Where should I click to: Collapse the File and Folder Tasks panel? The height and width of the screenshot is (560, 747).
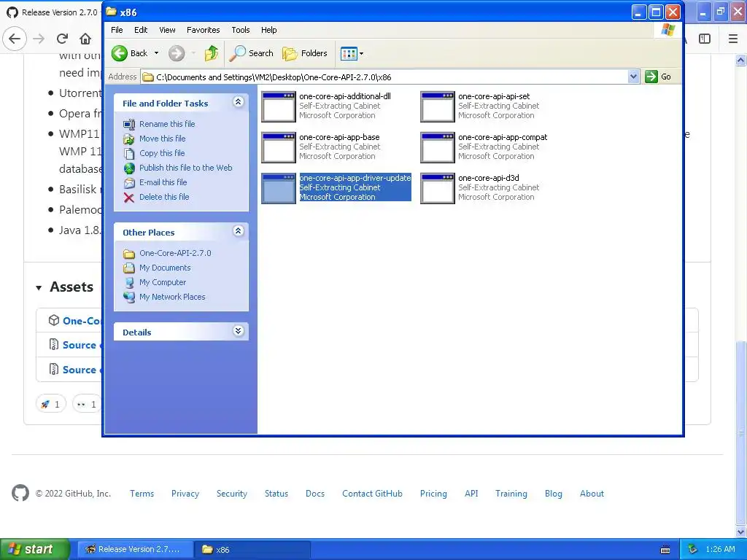point(239,102)
